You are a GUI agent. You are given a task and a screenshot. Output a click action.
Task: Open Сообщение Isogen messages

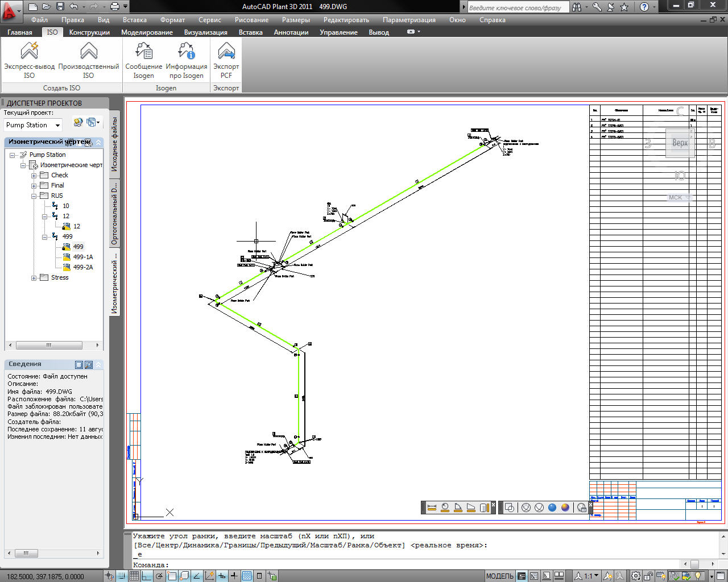pyautogui.click(x=144, y=52)
